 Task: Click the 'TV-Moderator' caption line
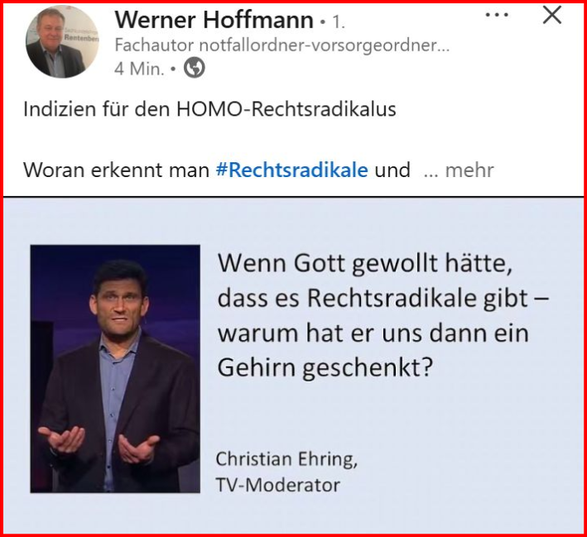coord(278,485)
